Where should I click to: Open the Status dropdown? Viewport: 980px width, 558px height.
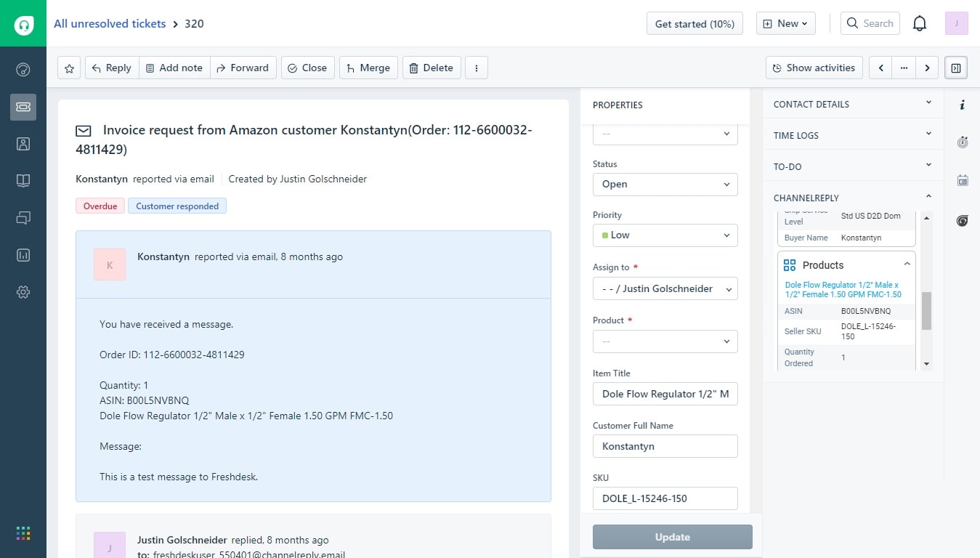pyautogui.click(x=665, y=184)
